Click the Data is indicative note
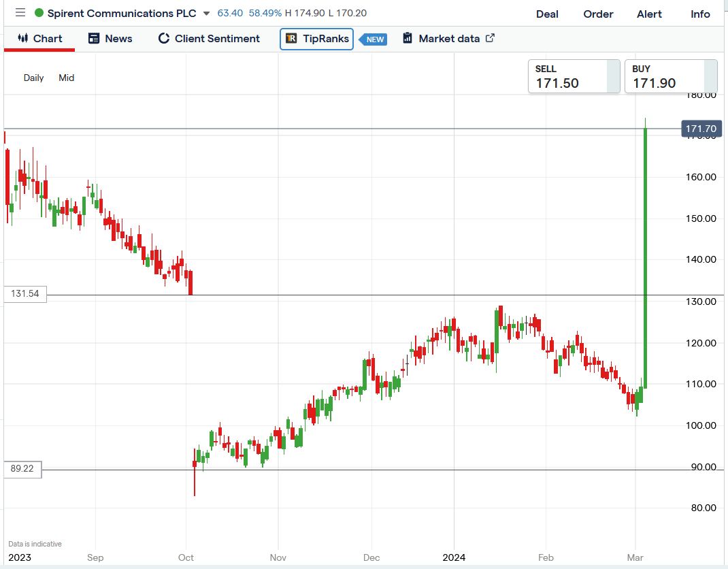 point(35,544)
